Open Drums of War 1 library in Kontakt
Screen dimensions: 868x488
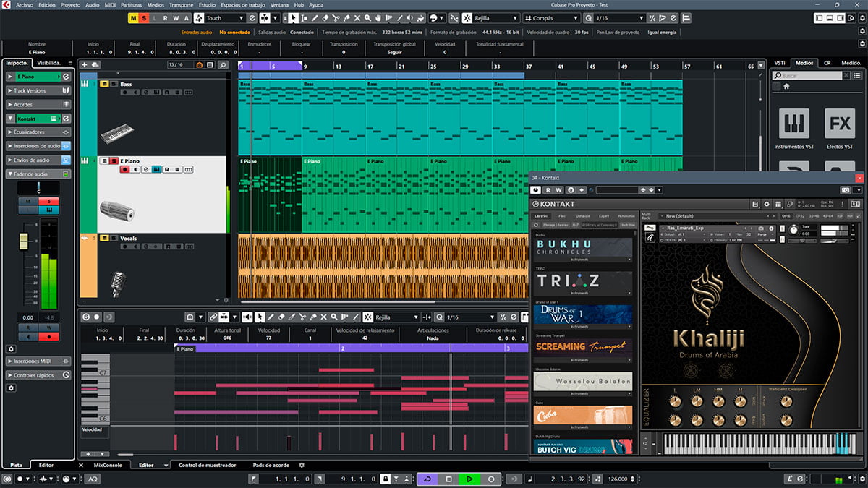coord(583,315)
